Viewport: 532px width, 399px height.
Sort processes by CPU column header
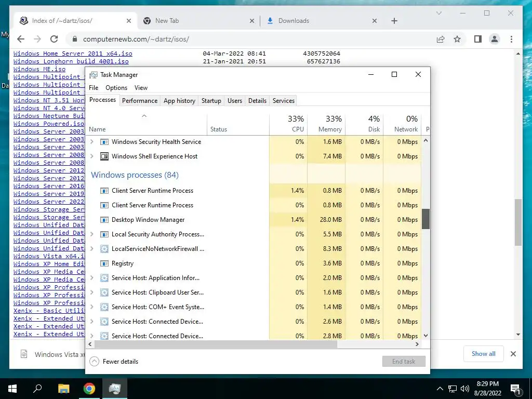289,124
